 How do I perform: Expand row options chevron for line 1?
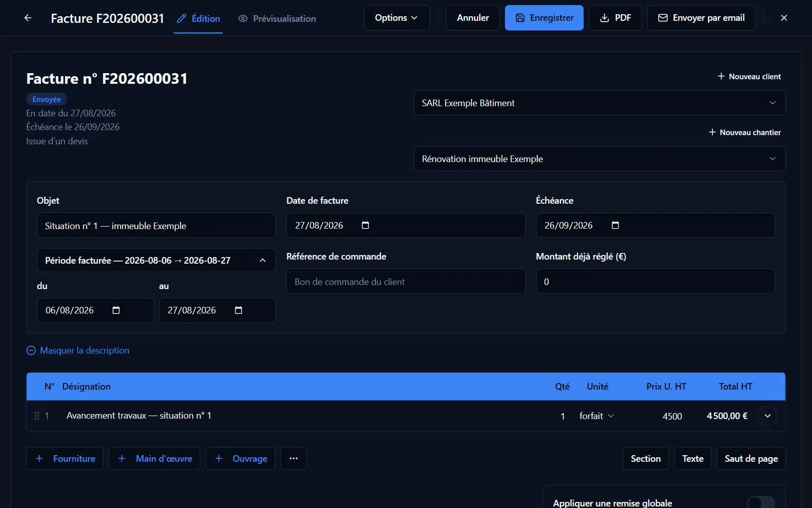pos(767,416)
